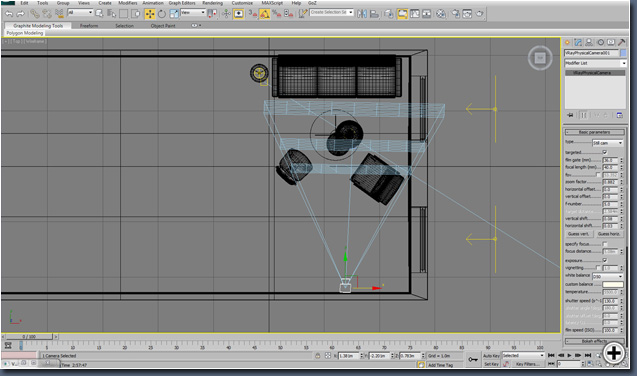
Task: Select the Select and Link tool
Action: click(35, 14)
